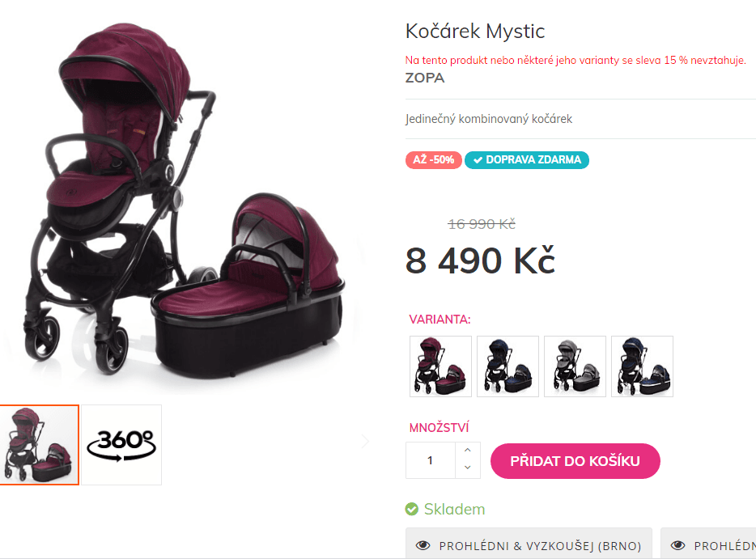Click the AŽ -50% discount badge
Viewport: 756px width, 559px height.
click(x=434, y=160)
